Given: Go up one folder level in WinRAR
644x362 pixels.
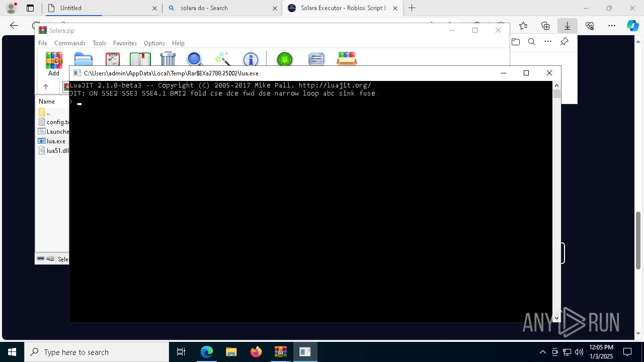Looking at the screenshot, I should [x=46, y=86].
